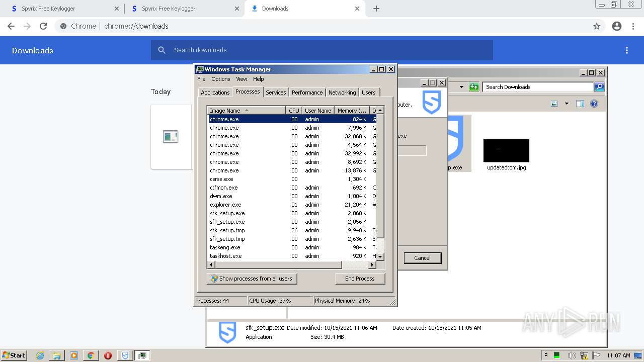Select the taskhost.exe process row
The width and height of the screenshot is (644, 362).
[x=292, y=256]
